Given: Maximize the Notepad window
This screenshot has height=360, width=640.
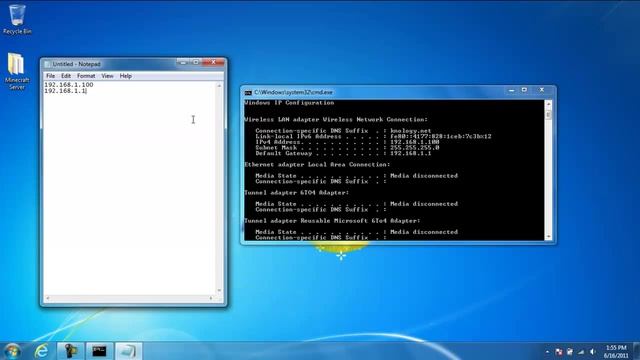Looking at the screenshot, I should point(196,62).
